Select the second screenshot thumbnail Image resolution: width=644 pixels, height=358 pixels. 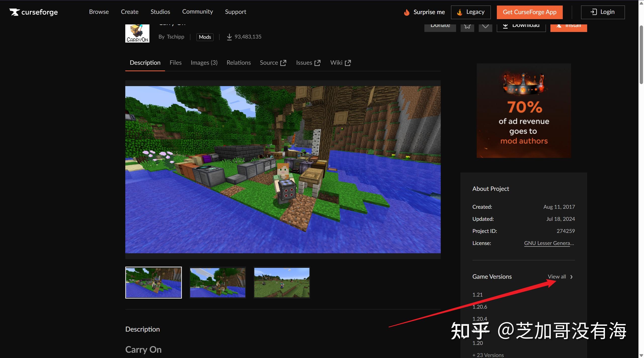218,282
